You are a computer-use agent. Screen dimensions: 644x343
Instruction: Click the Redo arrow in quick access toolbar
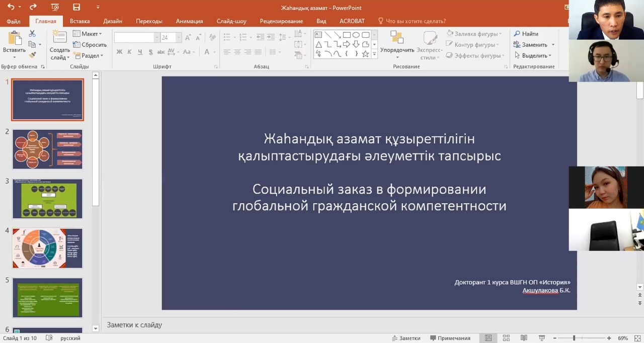click(33, 7)
